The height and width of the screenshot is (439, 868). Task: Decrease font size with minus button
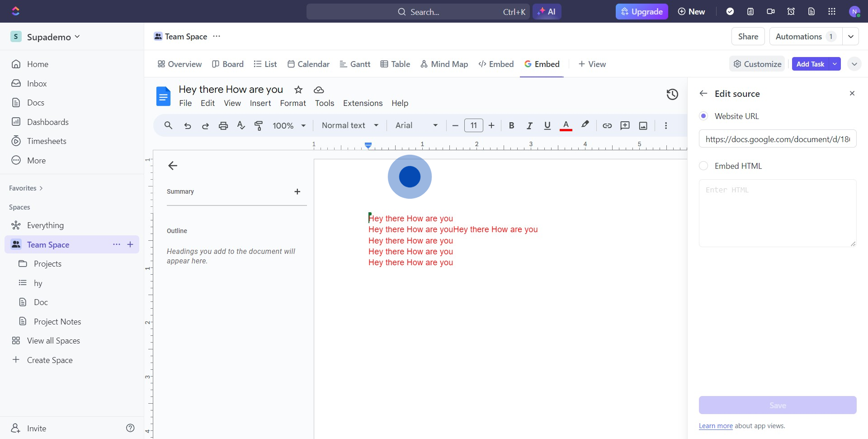(x=455, y=126)
